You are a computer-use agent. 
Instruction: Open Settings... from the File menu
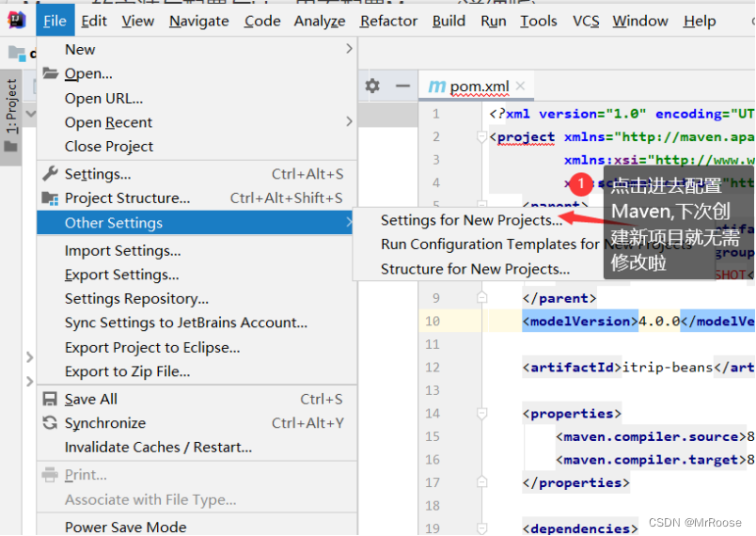[197, 174]
